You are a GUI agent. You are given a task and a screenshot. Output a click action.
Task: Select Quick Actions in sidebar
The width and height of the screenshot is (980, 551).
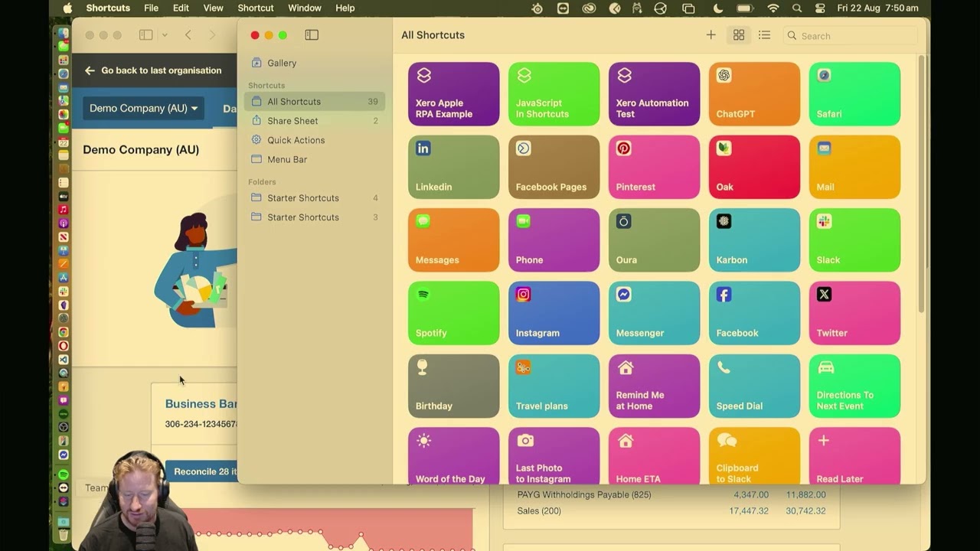(315, 140)
